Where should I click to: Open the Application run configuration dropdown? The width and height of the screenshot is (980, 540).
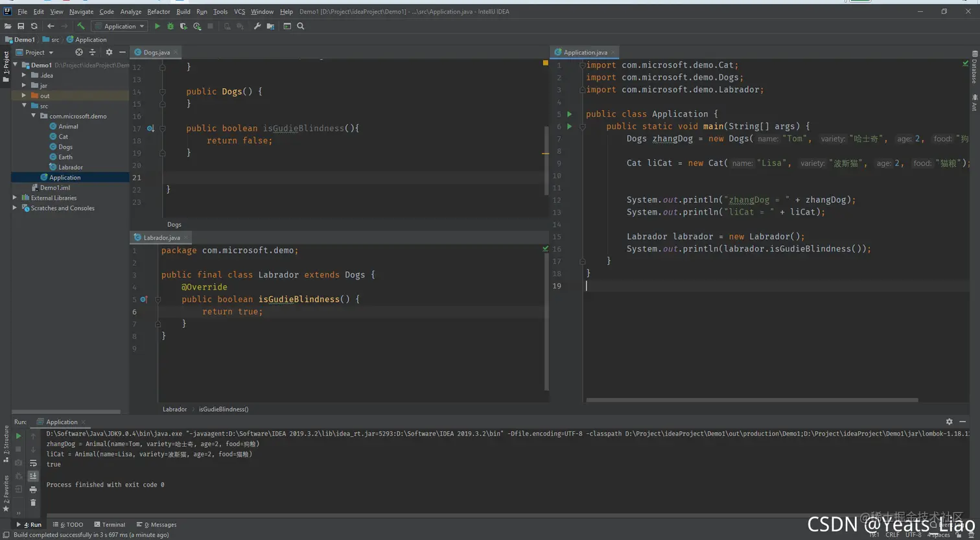click(120, 27)
